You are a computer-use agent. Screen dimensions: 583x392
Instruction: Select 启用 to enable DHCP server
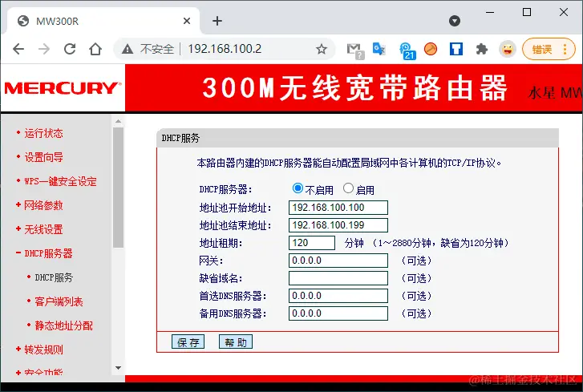click(x=348, y=188)
